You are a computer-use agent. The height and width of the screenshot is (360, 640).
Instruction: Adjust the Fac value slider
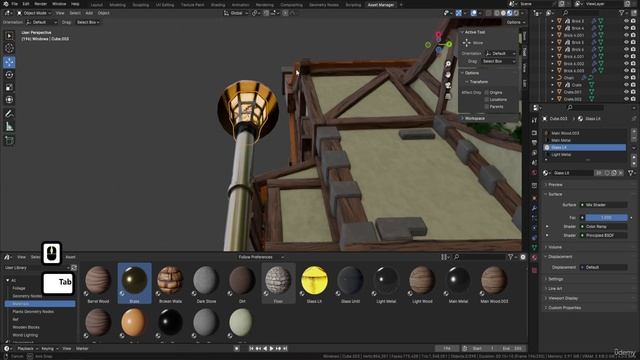pos(606,218)
